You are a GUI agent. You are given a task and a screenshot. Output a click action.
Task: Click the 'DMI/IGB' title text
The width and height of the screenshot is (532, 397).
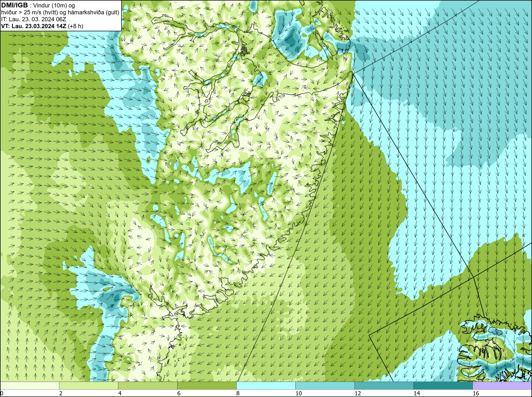pos(14,5)
